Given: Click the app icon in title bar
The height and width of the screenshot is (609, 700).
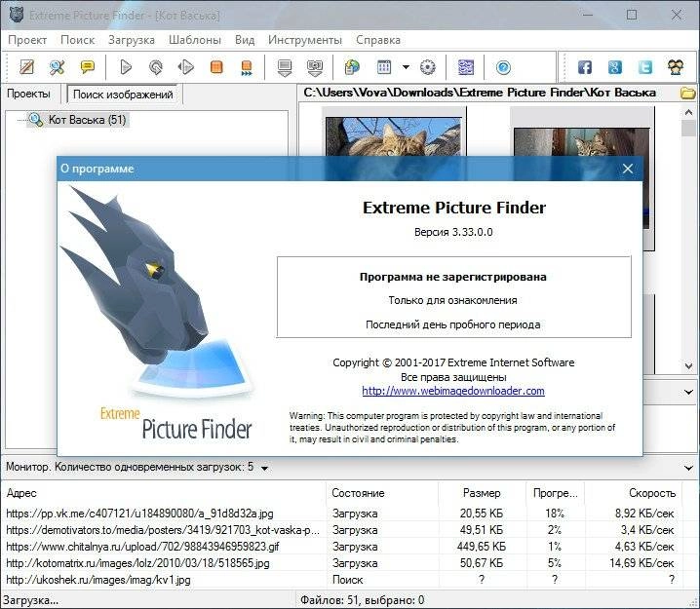Looking at the screenshot, I should click(16, 15).
